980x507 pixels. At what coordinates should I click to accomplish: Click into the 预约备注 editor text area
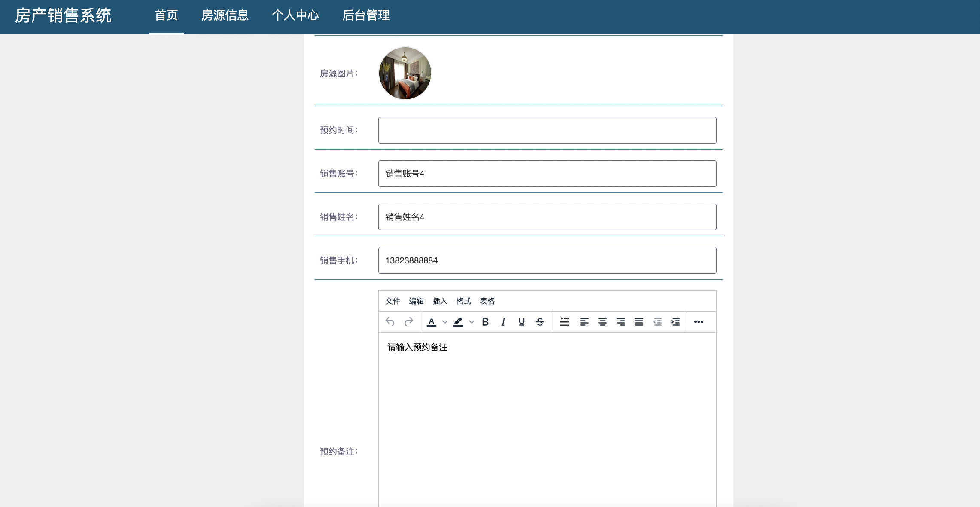547,420
